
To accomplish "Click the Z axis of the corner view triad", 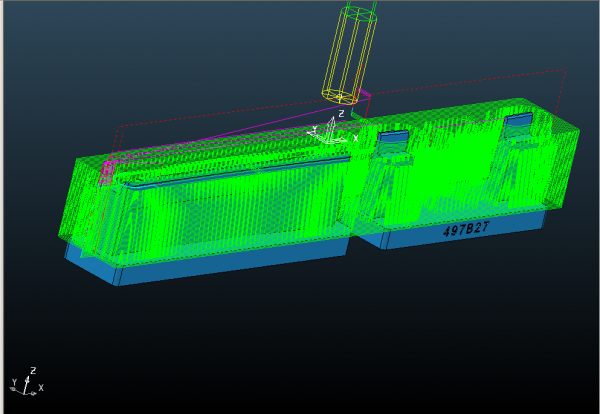I will (x=26, y=385).
